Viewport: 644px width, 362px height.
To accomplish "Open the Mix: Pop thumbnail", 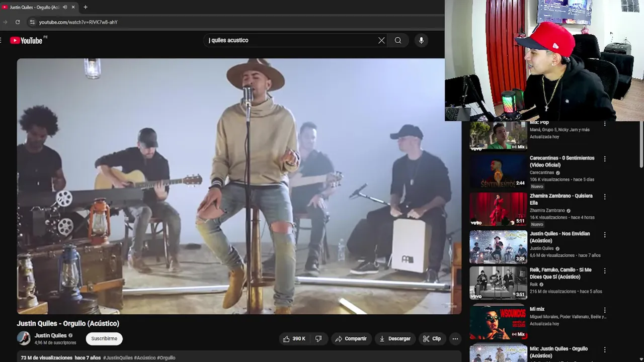I will (x=498, y=136).
